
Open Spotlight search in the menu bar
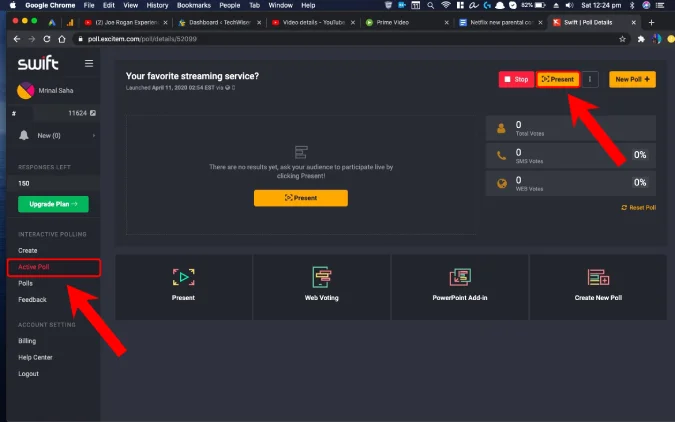pyautogui.click(x=430, y=5)
